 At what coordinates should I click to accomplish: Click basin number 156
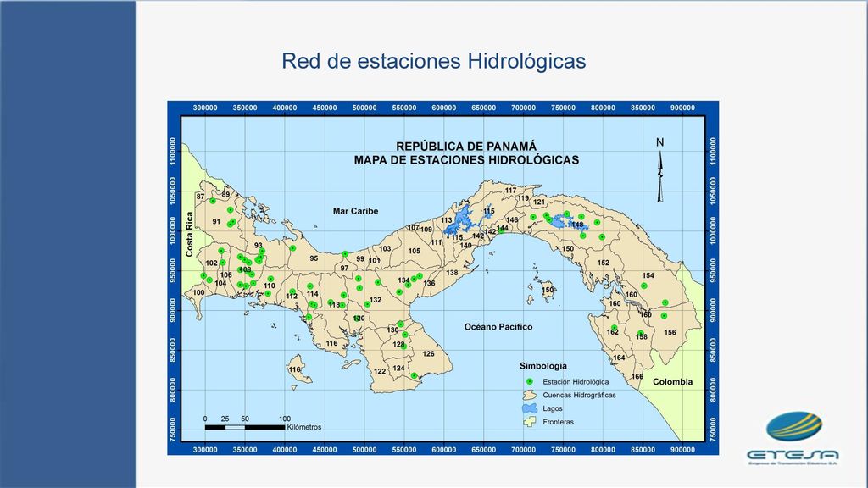670,332
